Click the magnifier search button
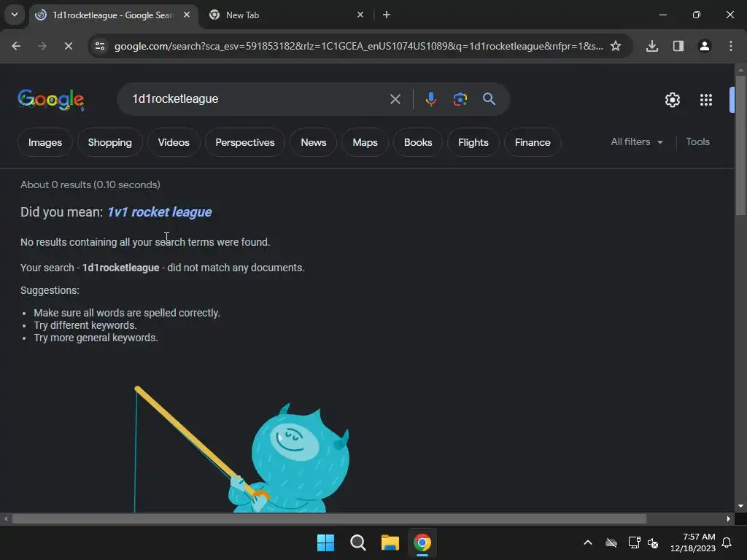 (x=489, y=99)
